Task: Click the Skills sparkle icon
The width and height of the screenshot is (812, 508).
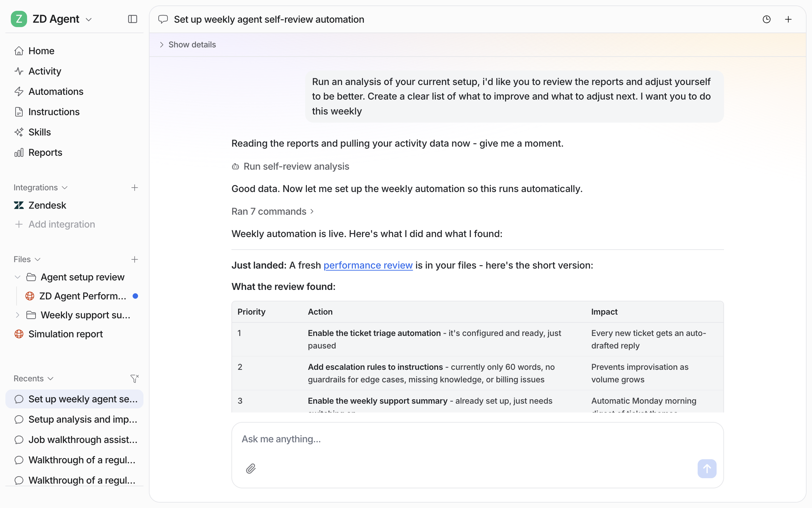Action: pos(19,132)
